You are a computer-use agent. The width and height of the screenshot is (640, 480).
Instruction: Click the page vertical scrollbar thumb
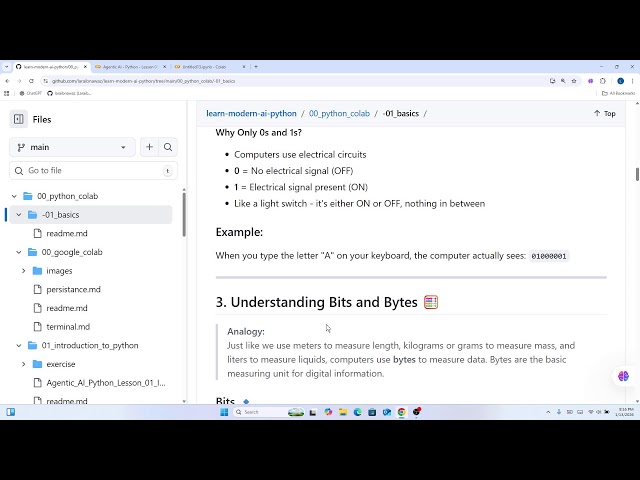coord(637,174)
